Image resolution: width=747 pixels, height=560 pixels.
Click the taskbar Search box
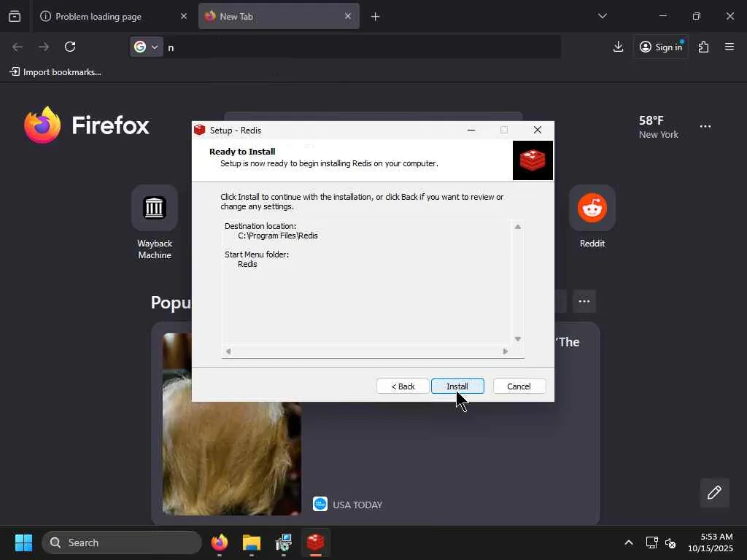(122, 542)
